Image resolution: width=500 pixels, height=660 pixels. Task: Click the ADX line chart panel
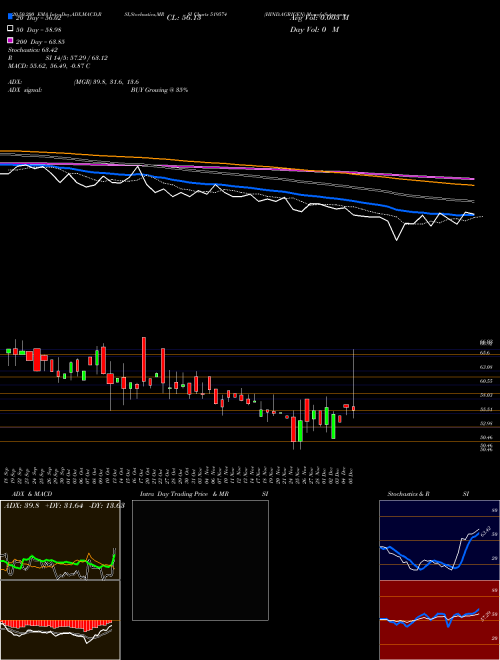click(x=60, y=540)
